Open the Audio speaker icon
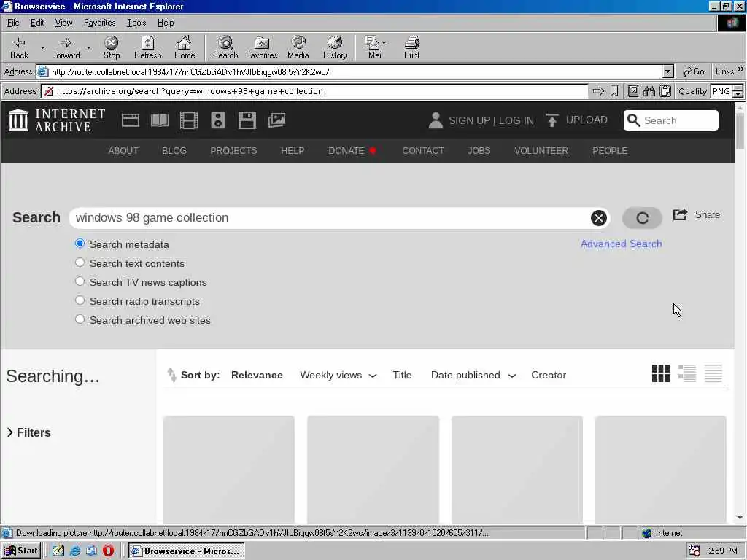 (x=217, y=120)
